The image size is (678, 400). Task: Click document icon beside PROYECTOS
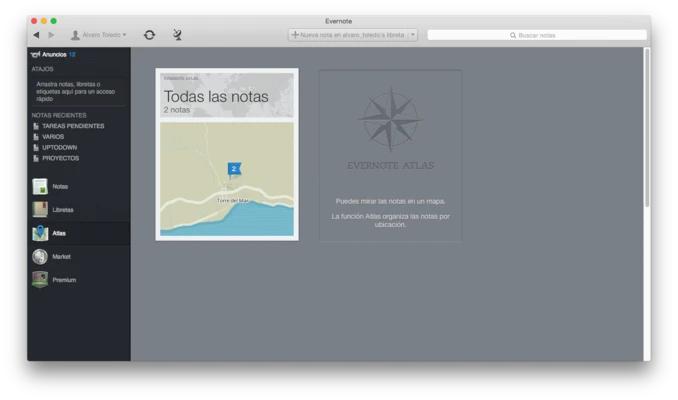click(36, 158)
